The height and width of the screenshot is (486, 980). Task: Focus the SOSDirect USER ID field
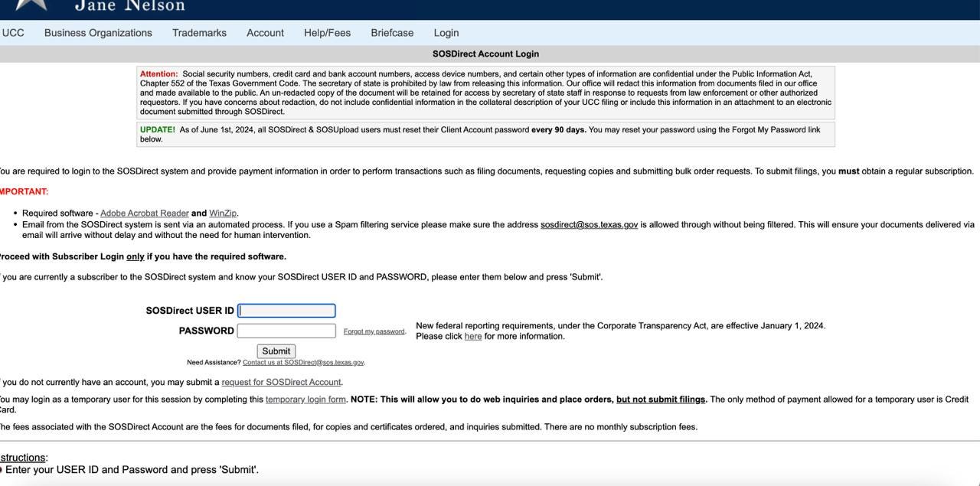tap(286, 311)
